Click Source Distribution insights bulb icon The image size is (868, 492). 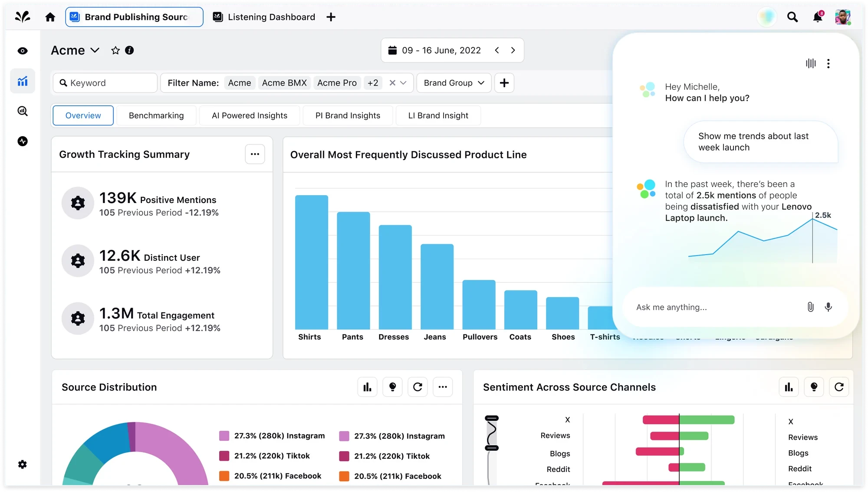coord(393,387)
